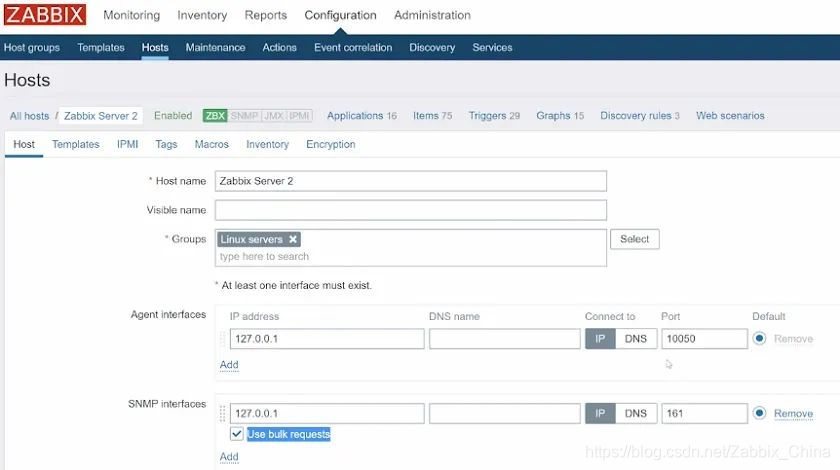
Task: Go to Maintenance submenu item
Action: [215, 47]
